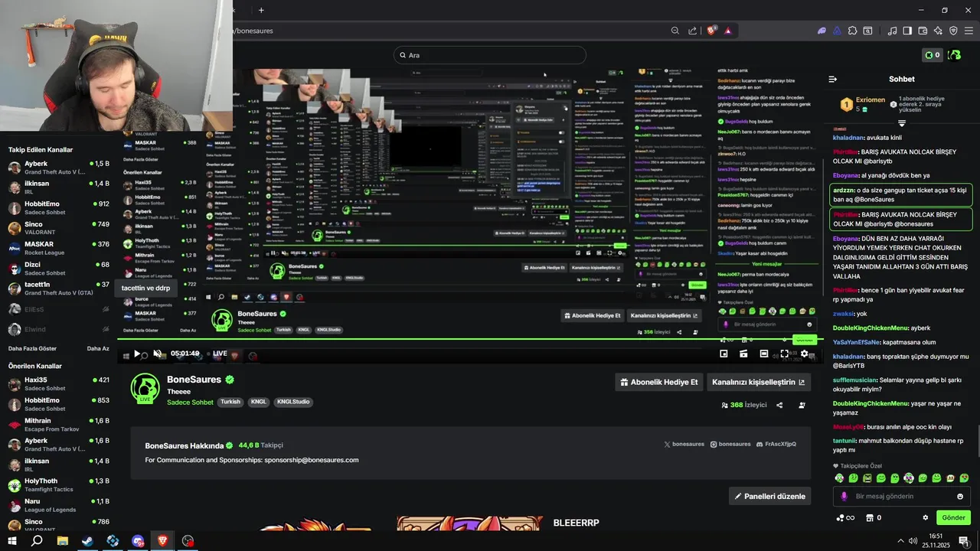The width and height of the screenshot is (980, 551).
Task: Enter fullscreen on the video player
Action: 784,354
